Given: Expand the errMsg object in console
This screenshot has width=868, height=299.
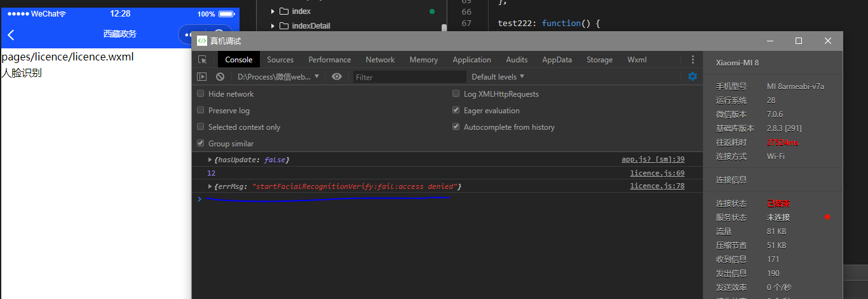Looking at the screenshot, I should click(x=211, y=186).
